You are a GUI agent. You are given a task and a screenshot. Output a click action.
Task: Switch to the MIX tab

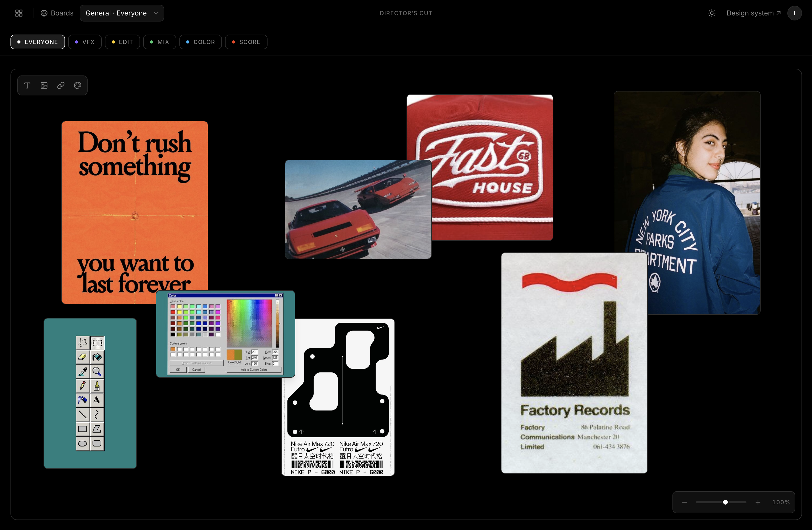point(160,42)
